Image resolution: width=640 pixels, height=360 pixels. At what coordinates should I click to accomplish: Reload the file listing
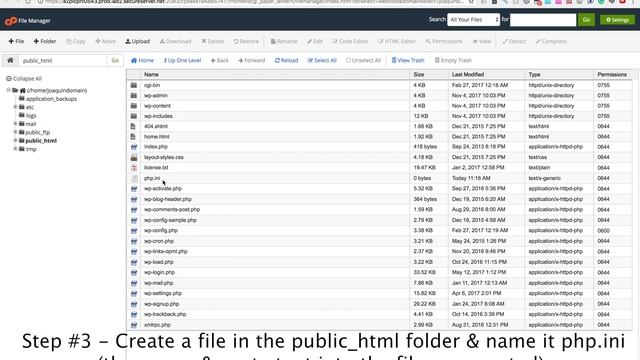pyautogui.click(x=287, y=60)
